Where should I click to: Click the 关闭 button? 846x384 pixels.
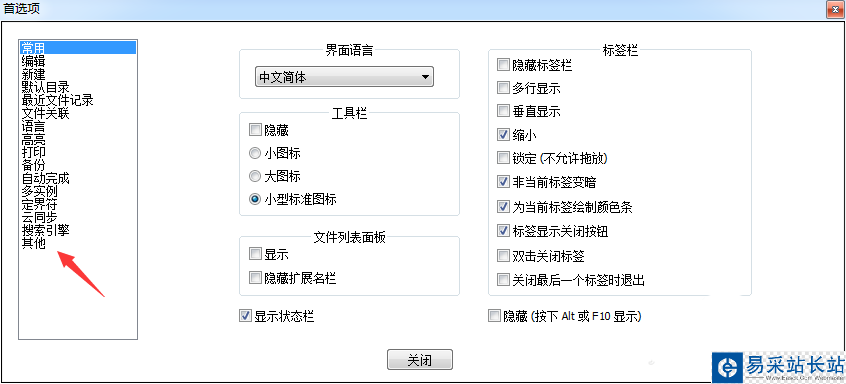click(420, 360)
